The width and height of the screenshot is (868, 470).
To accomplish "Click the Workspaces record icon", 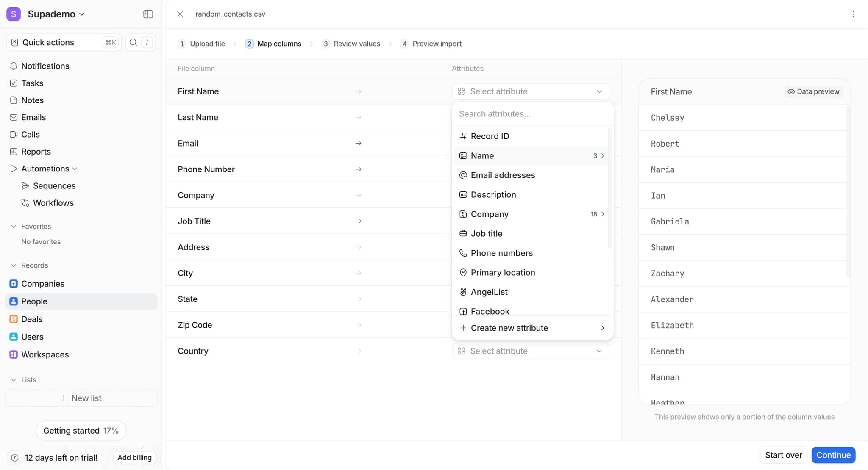I will point(14,355).
